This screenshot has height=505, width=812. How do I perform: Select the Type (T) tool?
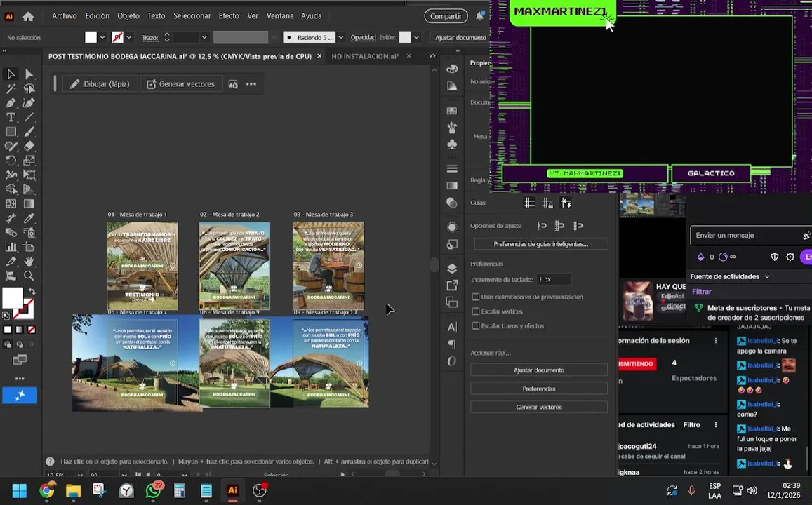[11, 117]
